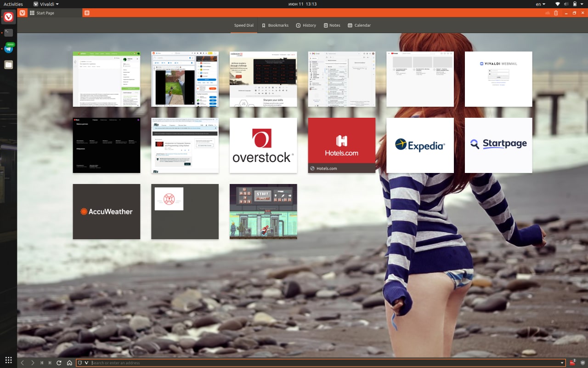This screenshot has height=368, width=588.
Task: Add a new tab with plus button
Action: click(x=87, y=13)
